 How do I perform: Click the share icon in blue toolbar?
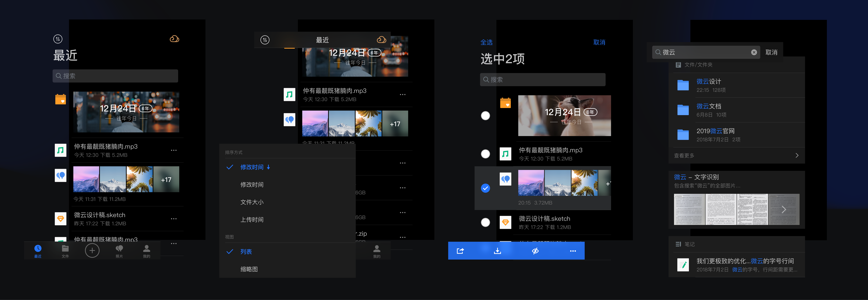[x=460, y=251]
